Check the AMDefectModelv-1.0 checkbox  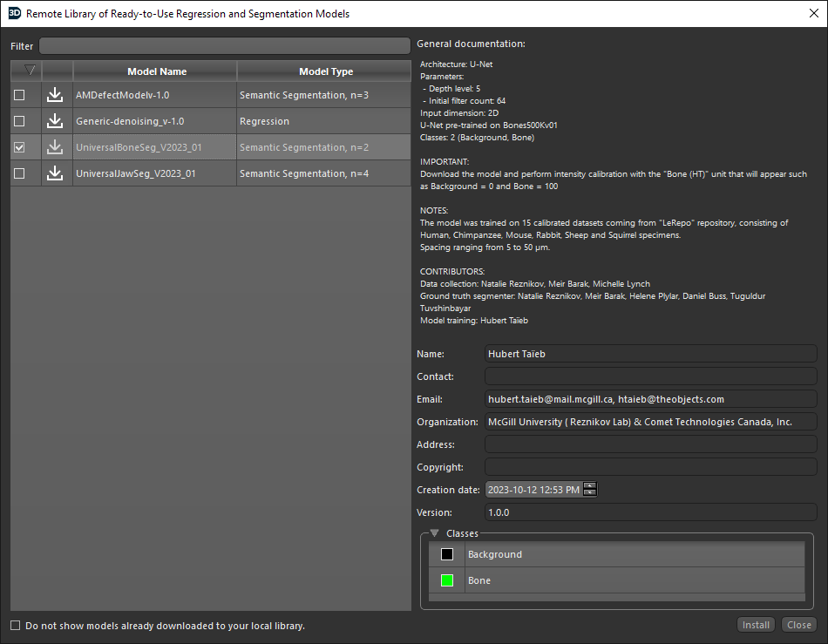coord(19,95)
